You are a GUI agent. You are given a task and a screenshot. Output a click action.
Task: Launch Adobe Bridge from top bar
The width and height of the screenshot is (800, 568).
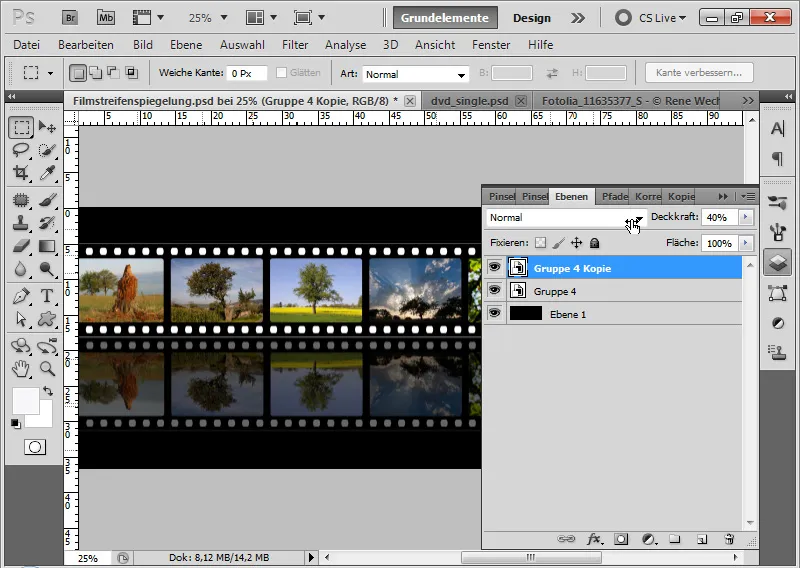(70, 18)
